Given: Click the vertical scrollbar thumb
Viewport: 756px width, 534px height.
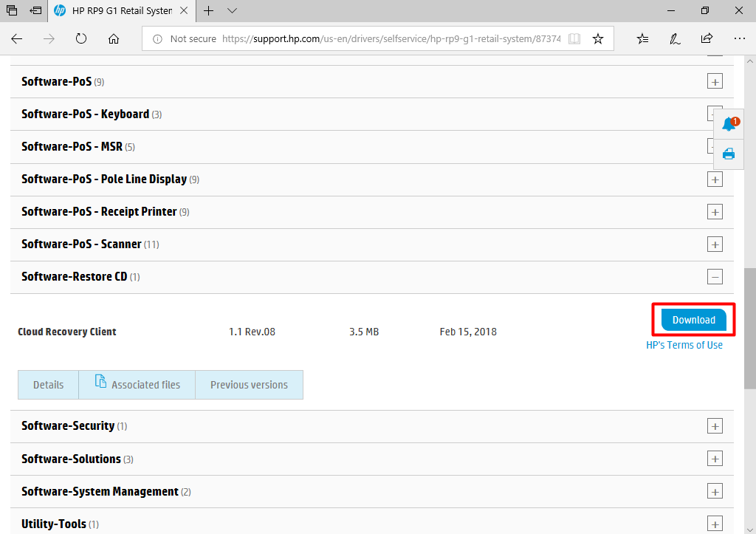Looking at the screenshot, I should [750, 328].
